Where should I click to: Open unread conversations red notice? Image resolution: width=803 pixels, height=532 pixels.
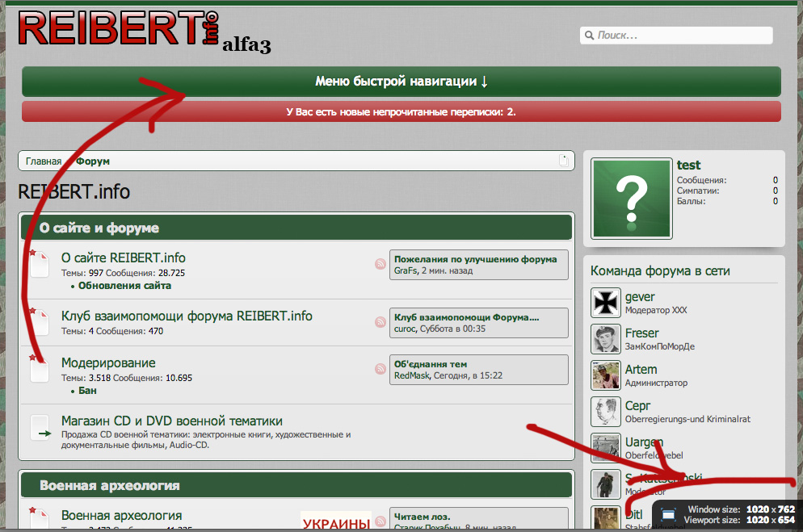401,111
